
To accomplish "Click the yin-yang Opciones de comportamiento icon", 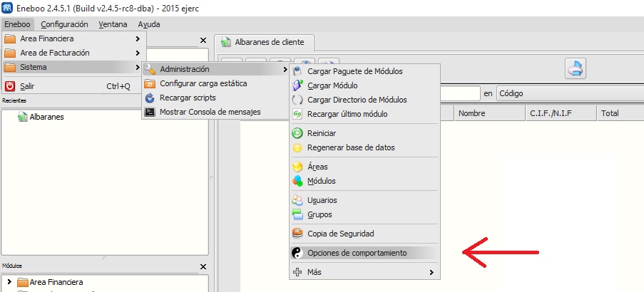I will point(297,253).
